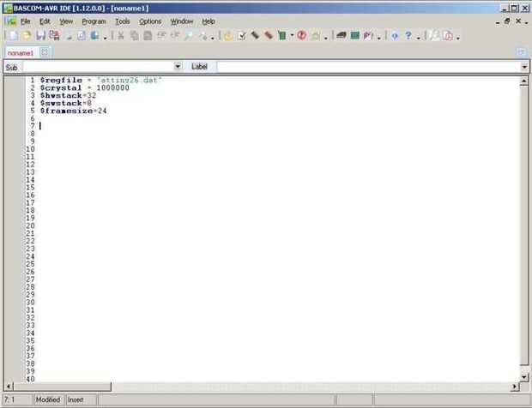Click the green Program chip icon

(282, 35)
